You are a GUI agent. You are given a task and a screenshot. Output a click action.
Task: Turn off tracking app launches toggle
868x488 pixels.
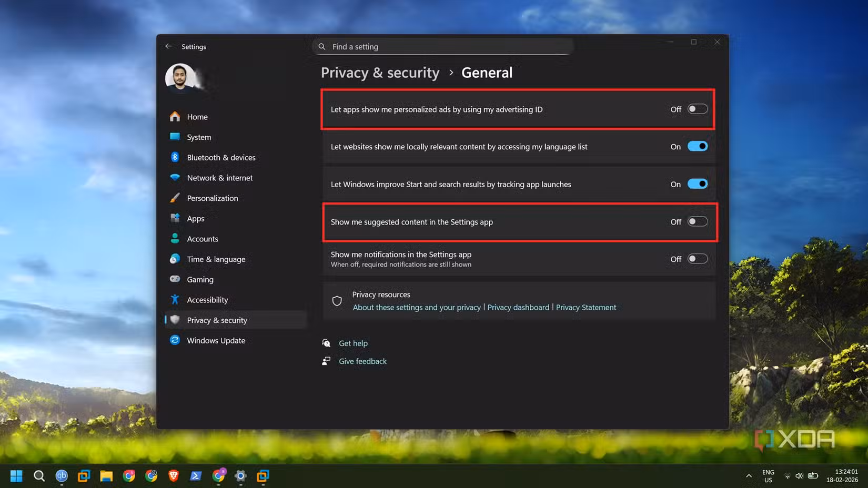(698, 184)
